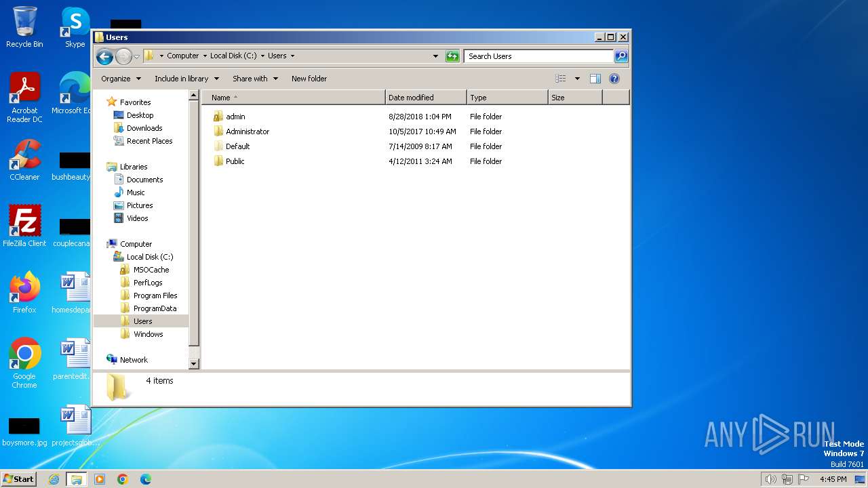868x488 pixels.
Task: Select Local Disk (C:) in tree
Action: 149,257
